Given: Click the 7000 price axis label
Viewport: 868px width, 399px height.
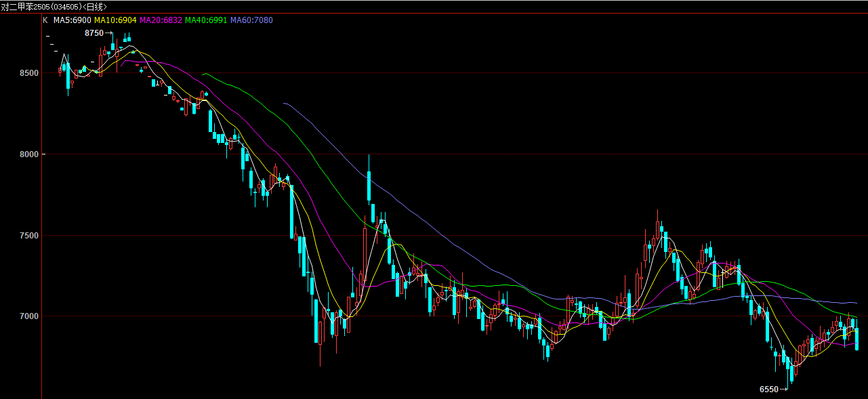Looking at the screenshot, I should 28,316.
